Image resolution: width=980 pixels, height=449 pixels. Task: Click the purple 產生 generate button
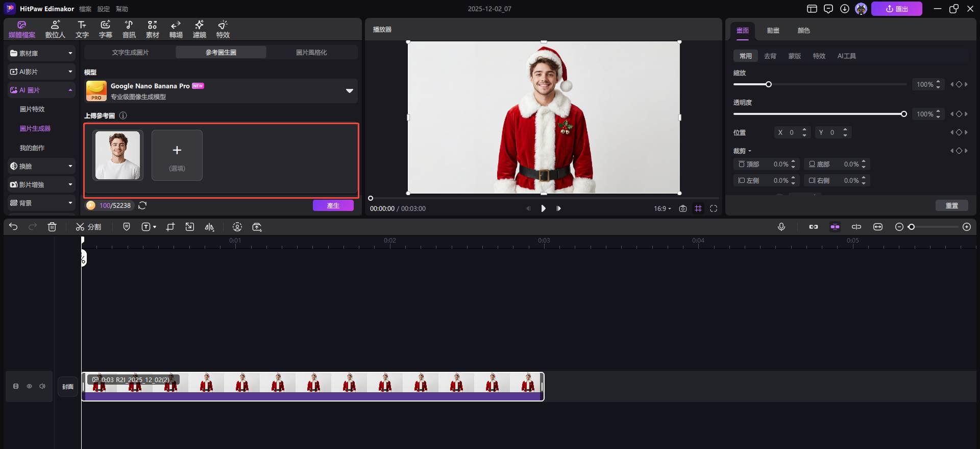pos(333,205)
